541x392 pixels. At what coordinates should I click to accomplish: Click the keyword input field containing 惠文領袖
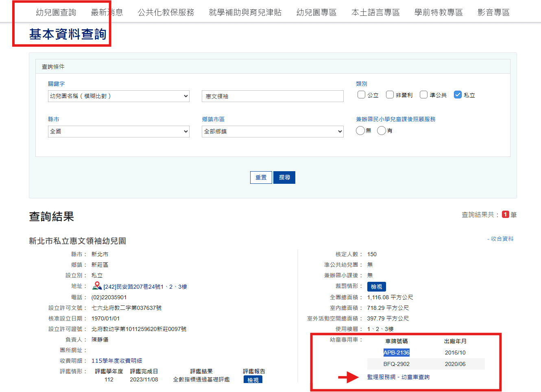[x=273, y=96]
